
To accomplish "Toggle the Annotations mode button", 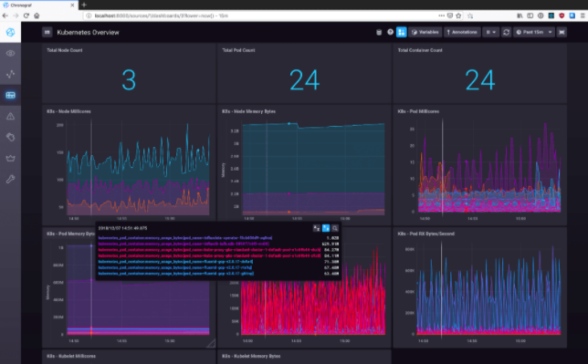I will [462, 32].
